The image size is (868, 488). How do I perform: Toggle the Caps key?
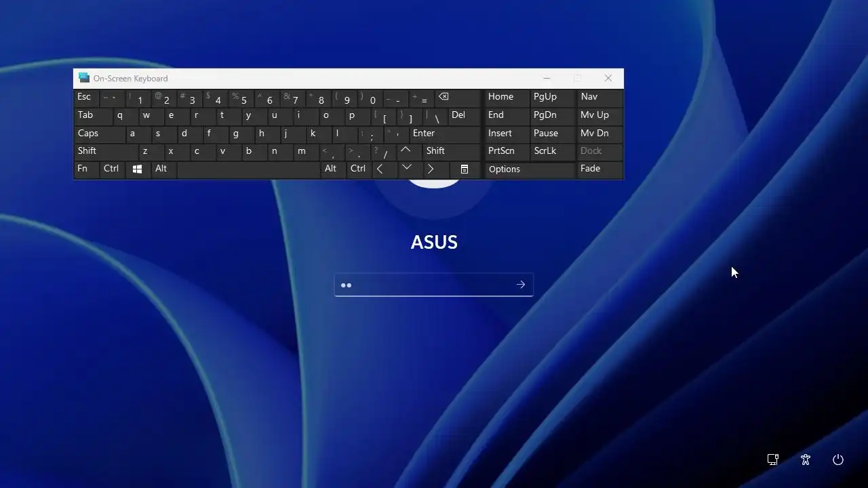click(98, 134)
